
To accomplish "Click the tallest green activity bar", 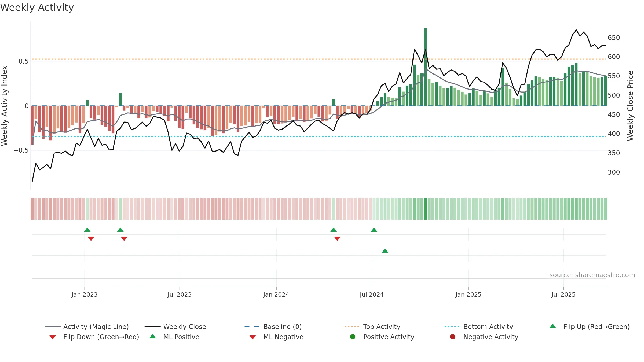I will click(x=426, y=67).
